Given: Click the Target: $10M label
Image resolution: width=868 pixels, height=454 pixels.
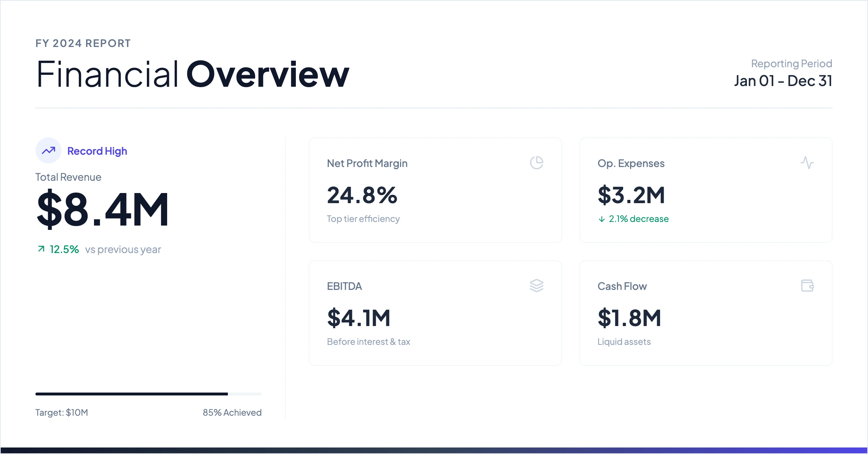Looking at the screenshot, I should click(x=62, y=412).
